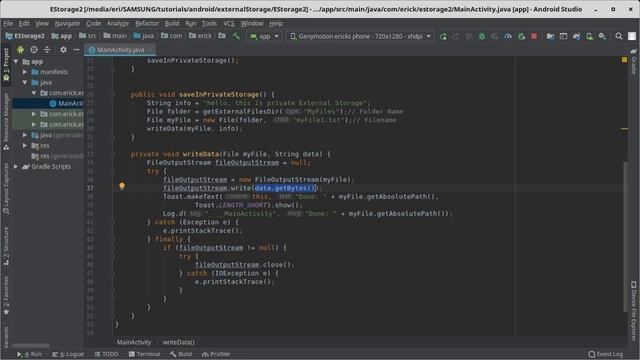Open the app run configuration dropdown
This screenshot has height=360, width=640.
click(264, 36)
